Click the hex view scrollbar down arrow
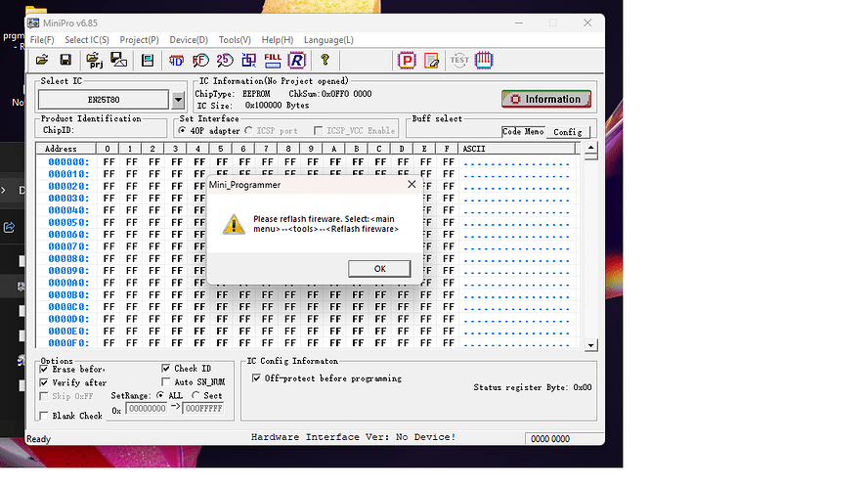 click(x=591, y=345)
